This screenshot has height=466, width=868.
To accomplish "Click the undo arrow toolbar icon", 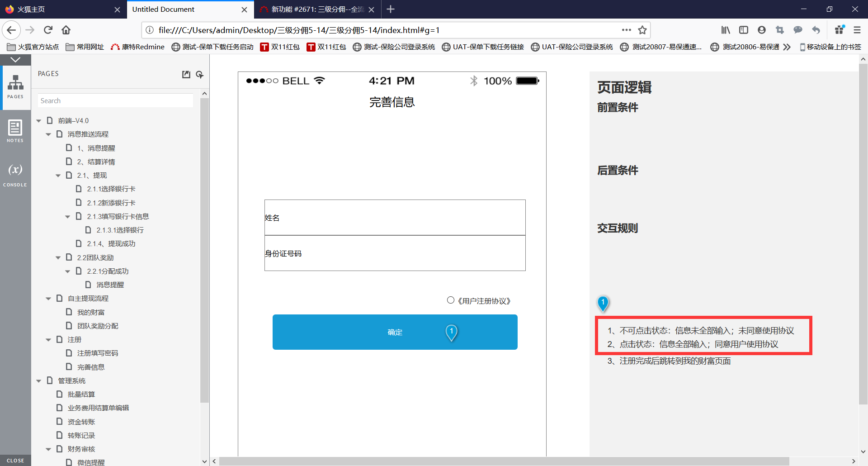I will click(816, 30).
